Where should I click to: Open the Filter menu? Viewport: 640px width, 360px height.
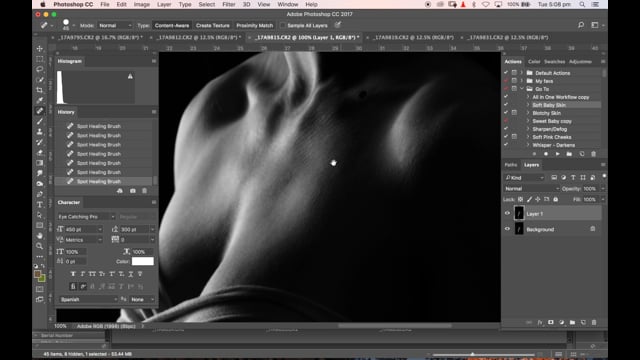pyautogui.click(x=229, y=4)
